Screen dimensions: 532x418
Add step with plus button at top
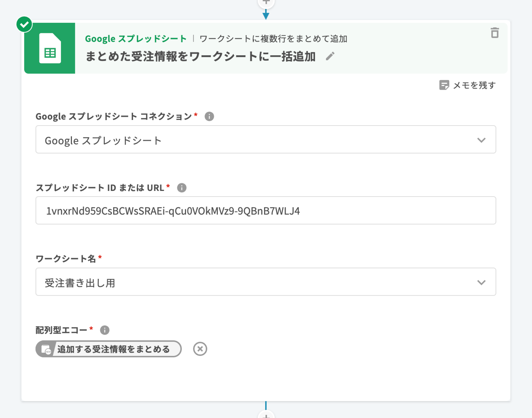click(x=266, y=2)
